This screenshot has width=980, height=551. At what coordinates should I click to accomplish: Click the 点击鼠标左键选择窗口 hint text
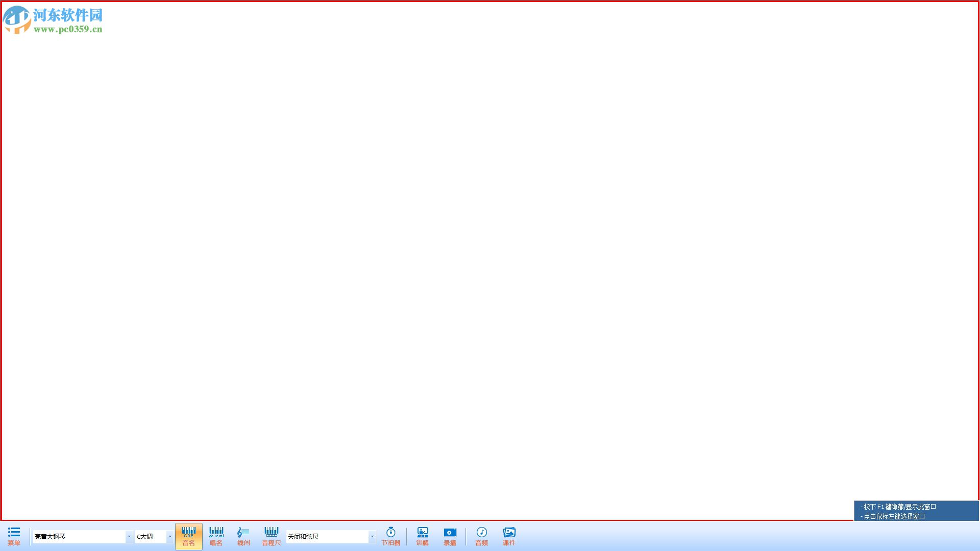click(893, 516)
